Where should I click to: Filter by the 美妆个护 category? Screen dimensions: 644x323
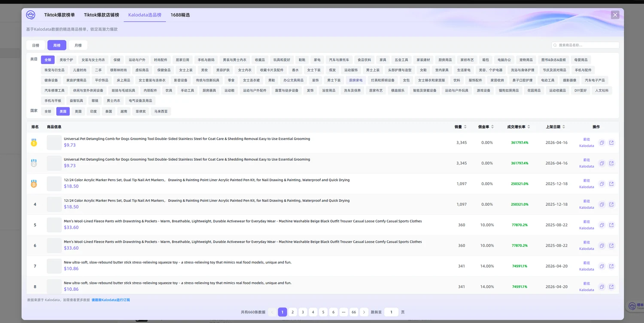tap(66, 60)
